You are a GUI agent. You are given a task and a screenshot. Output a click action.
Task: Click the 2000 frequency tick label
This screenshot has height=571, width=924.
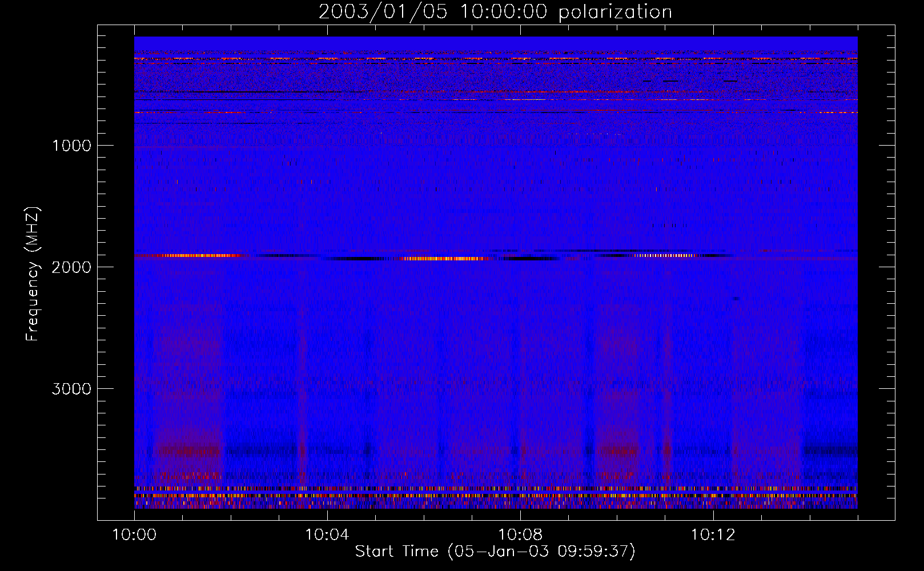point(71,267)
